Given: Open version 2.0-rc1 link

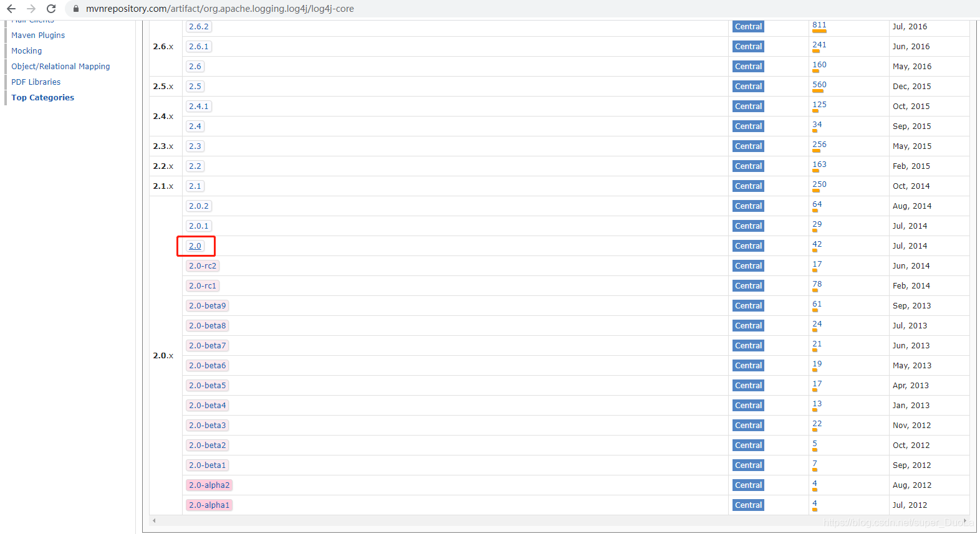Looking at the screenshot, I should 203,286.
